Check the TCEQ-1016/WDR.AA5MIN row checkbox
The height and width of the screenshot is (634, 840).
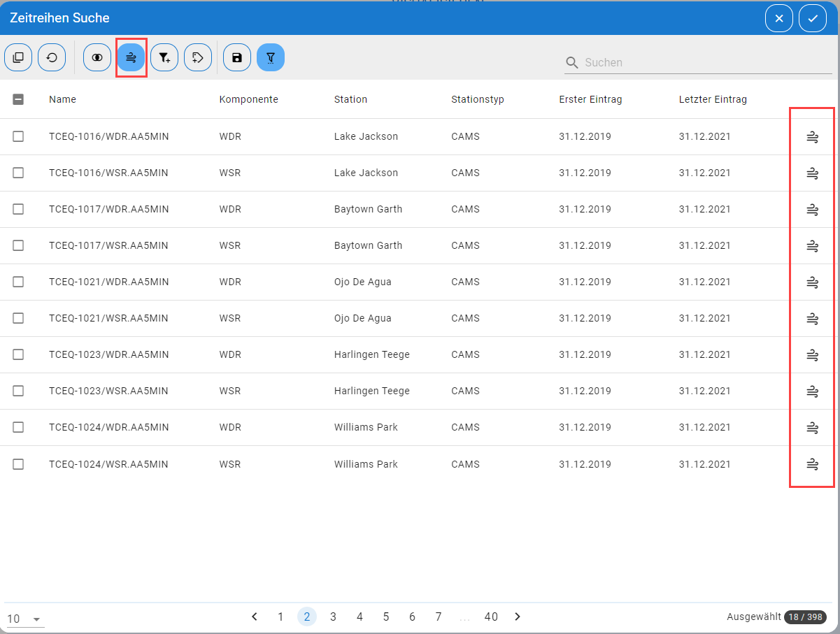[x=18, y=136]
